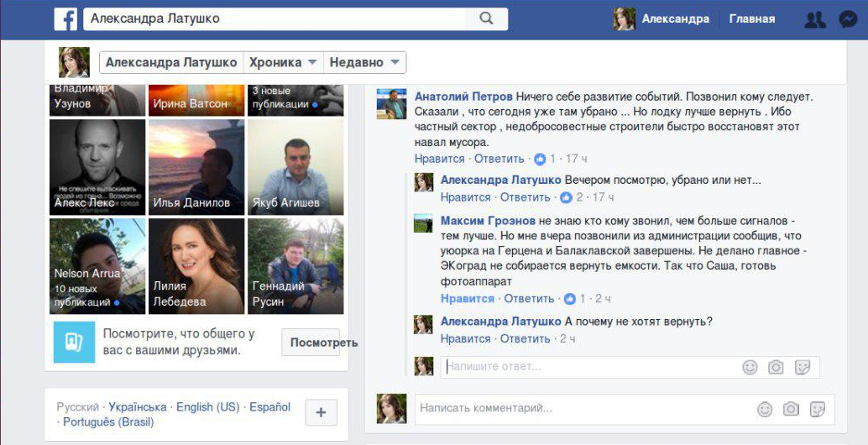The width and height of the screenshot is (868, 445).
Task: Click emoji icon in comment field
Action: click(765, 409)
